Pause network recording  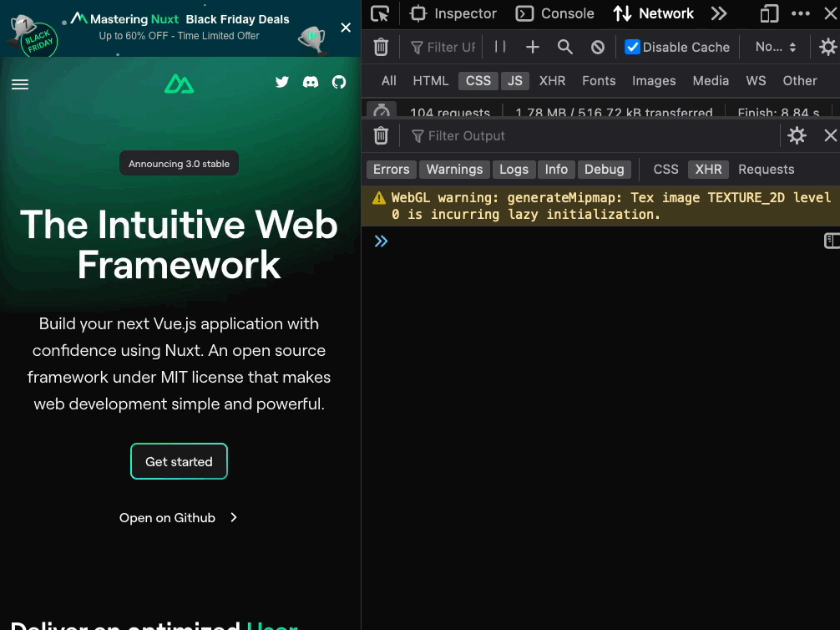click(500, 47)
